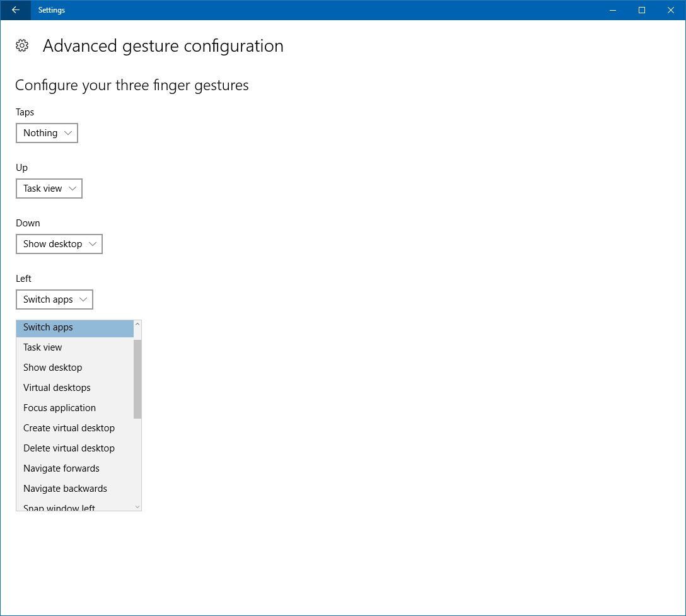Click the down arrow on the list scrollbar
This screenshot has width=686, height=616.
(137, 506)
